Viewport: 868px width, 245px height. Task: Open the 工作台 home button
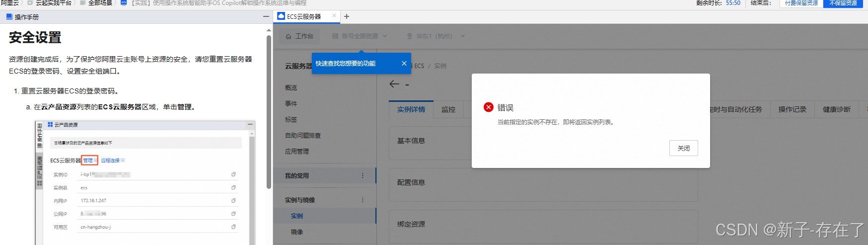pyautogui.click(x=299, y=36)
